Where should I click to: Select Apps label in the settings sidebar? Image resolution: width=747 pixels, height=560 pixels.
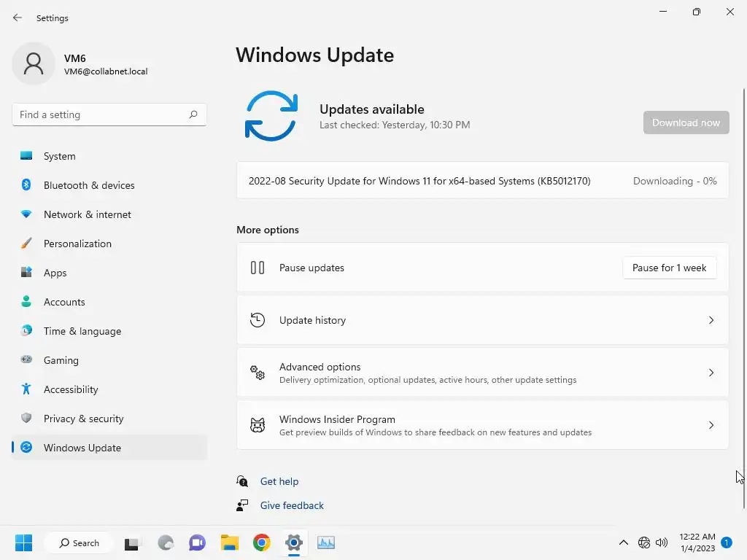pos(55,273)
